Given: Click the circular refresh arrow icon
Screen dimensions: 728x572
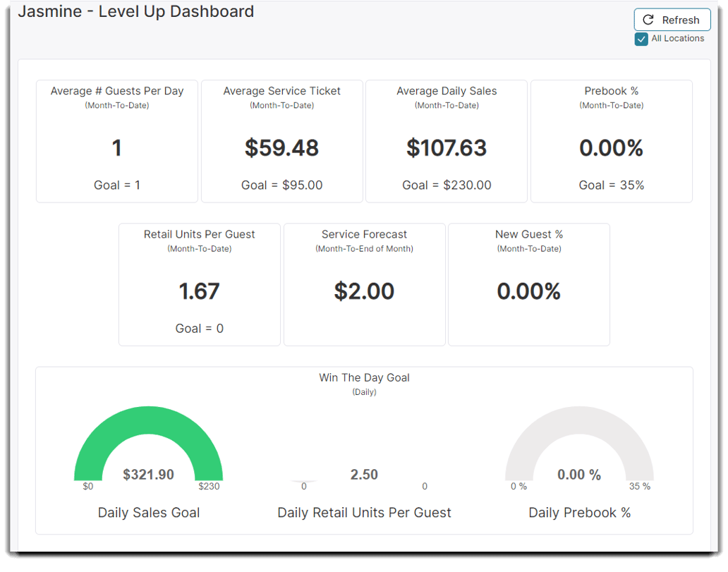Looking at the screenshot, I should tap(648, 19).
